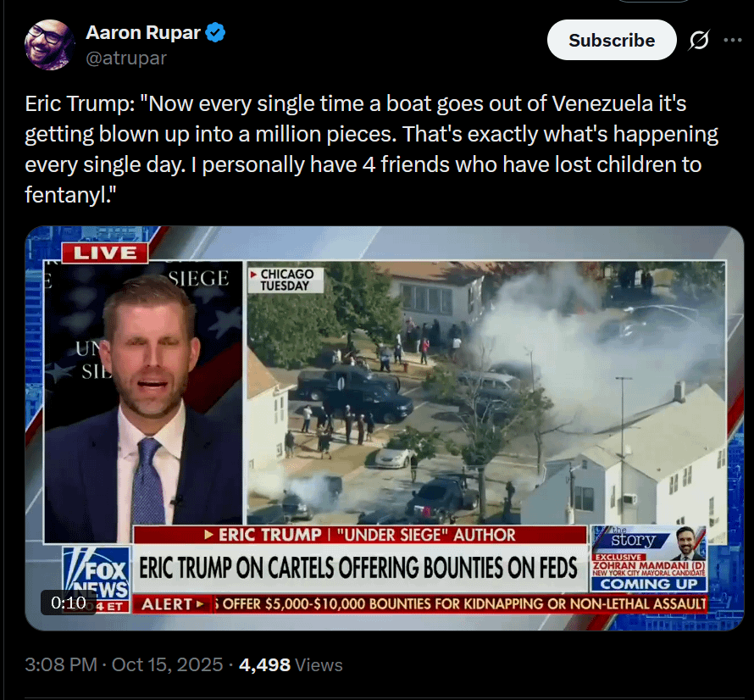Image resolution: width=754 pixels, height=700 pixels.
Task: Open Aaron Rupar's profile picture
Action: [x=48, y=45]
